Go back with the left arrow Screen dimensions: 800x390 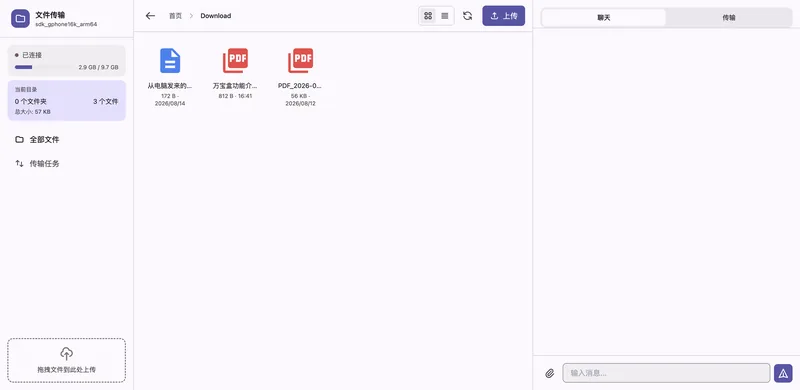(x=150, y=16)
